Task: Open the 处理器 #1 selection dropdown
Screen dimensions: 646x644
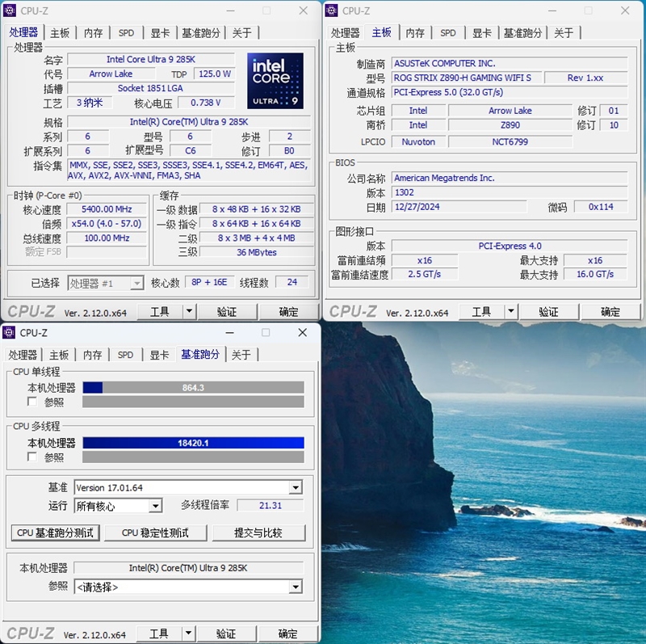Action: pos(137,284)
